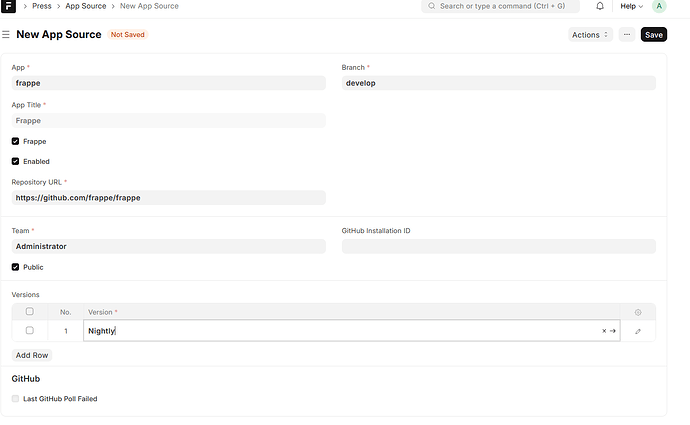Focus the Branch field containing develop
690x425 pixels.
pos(499,83)
